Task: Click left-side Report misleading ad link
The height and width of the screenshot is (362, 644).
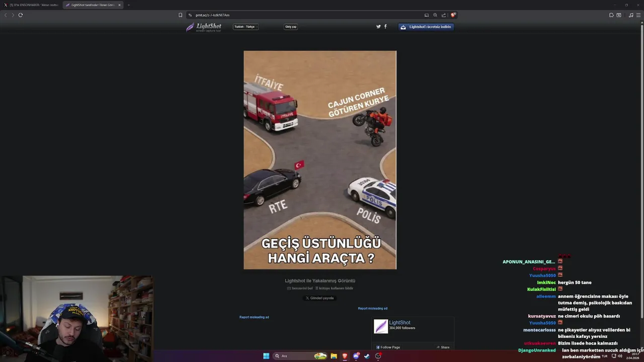Action: pos(254,317)
